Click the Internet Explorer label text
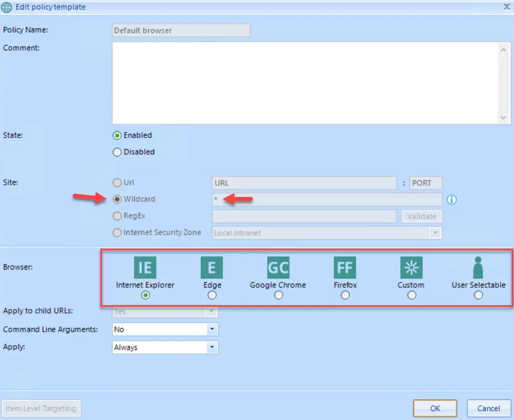Screen dimensions: 514x420 tap(145, 285)
